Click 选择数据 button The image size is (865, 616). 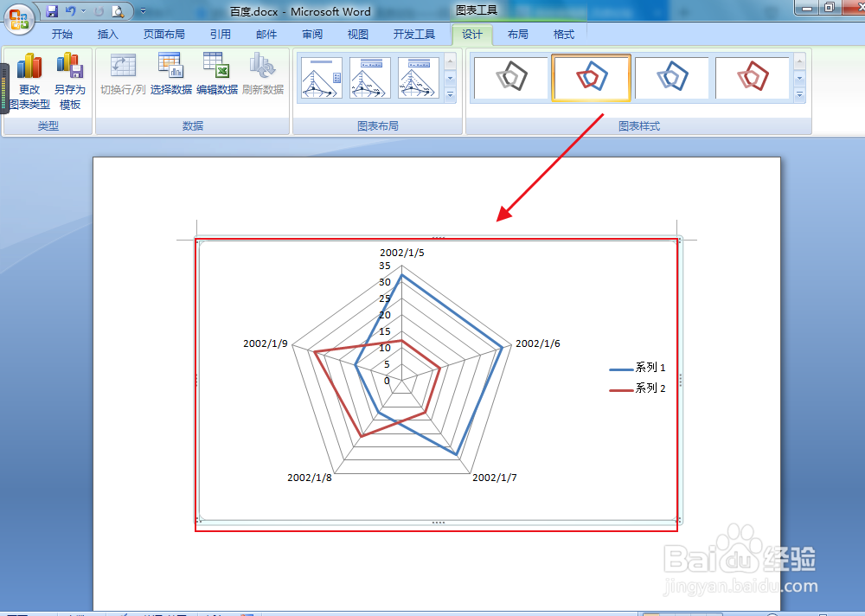[171, 74]
